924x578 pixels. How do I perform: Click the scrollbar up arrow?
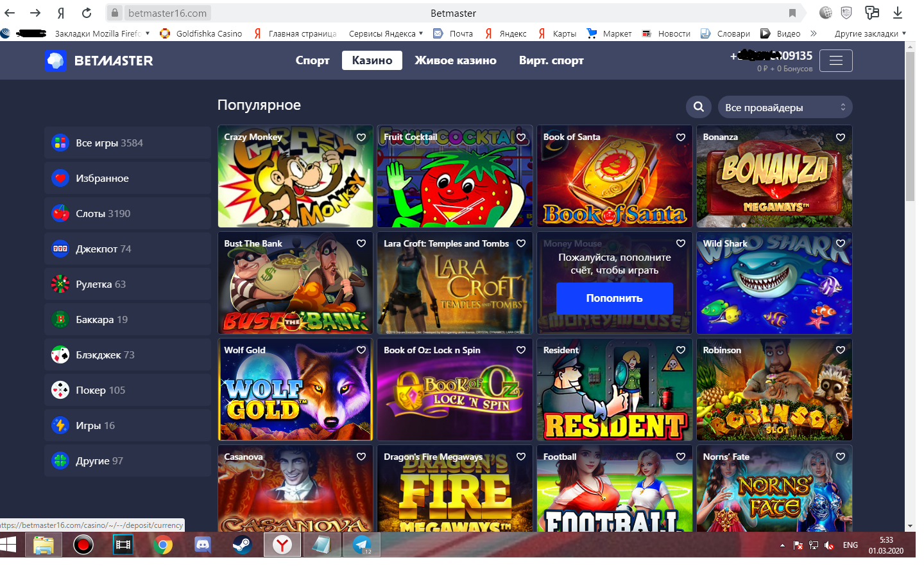(x=910, y=46)
